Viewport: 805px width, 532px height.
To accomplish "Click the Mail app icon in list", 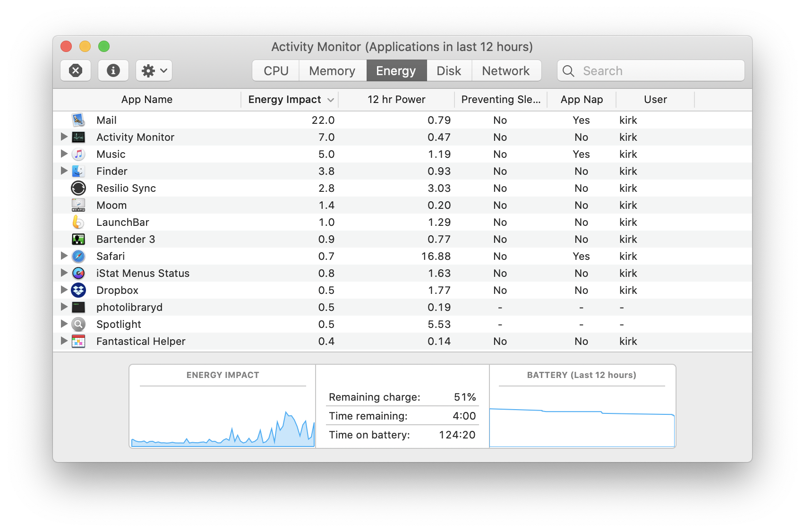I will coord(78,120).
